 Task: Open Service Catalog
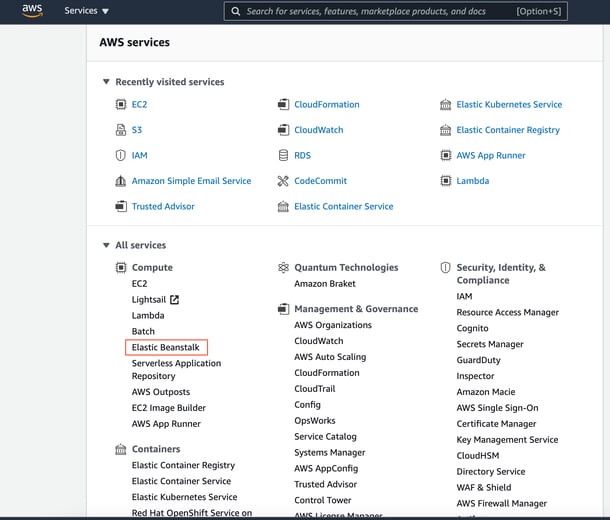pos(325,436)
